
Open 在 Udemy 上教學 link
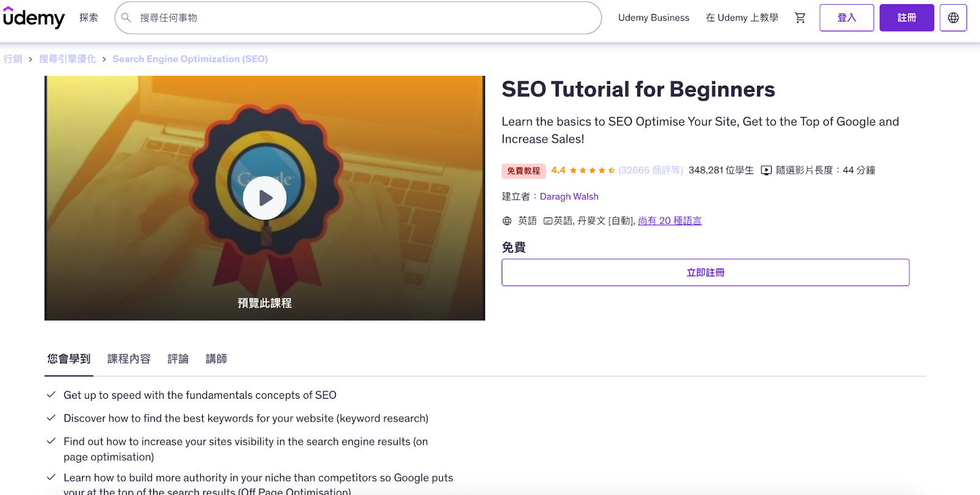[742, 18]
